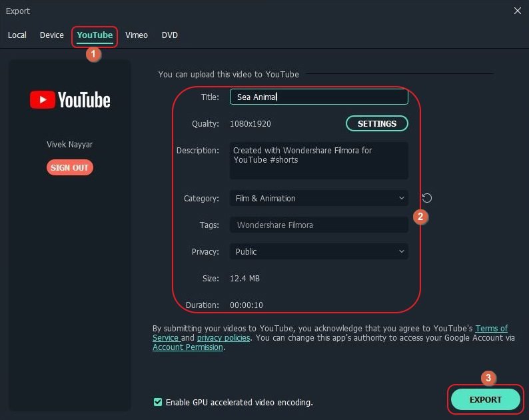The width and height of the screenshot is (529, 420).
Task: Open the privacy policies link
Action: point(223,337)
